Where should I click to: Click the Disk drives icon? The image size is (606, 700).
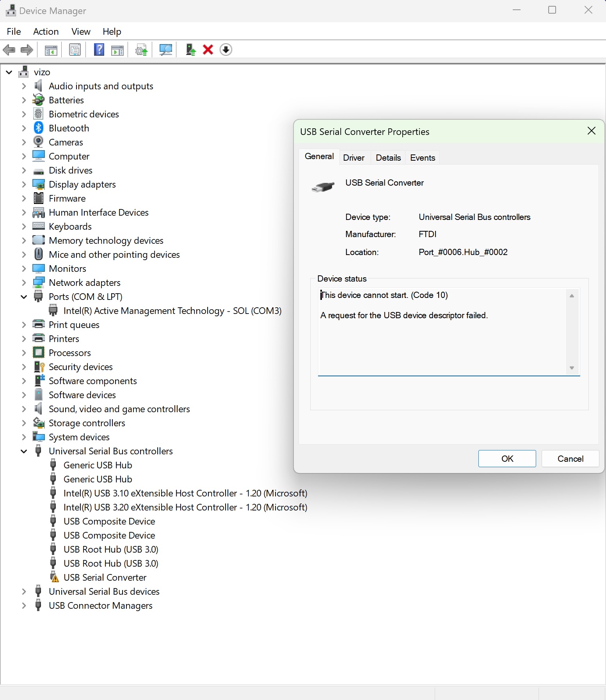(x=38, y=171)
